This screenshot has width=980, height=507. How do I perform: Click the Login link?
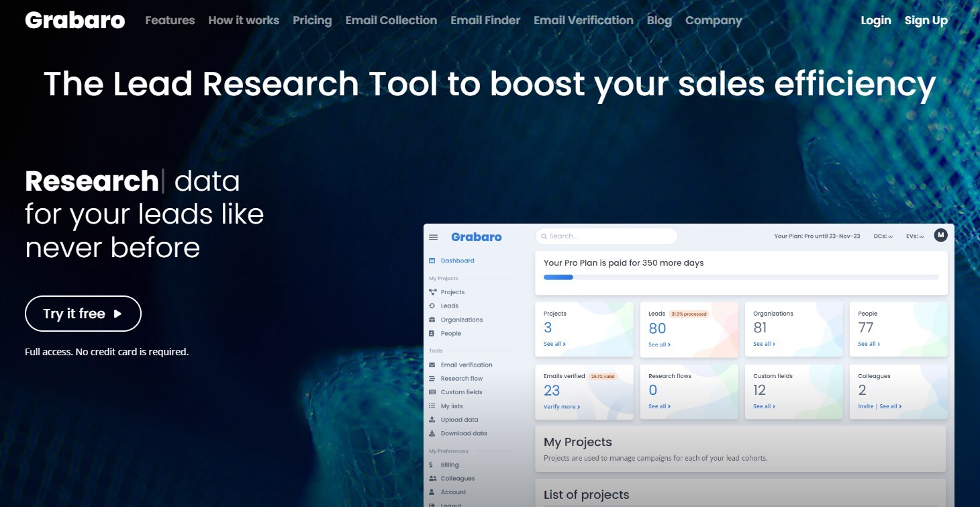pos(876,20)
